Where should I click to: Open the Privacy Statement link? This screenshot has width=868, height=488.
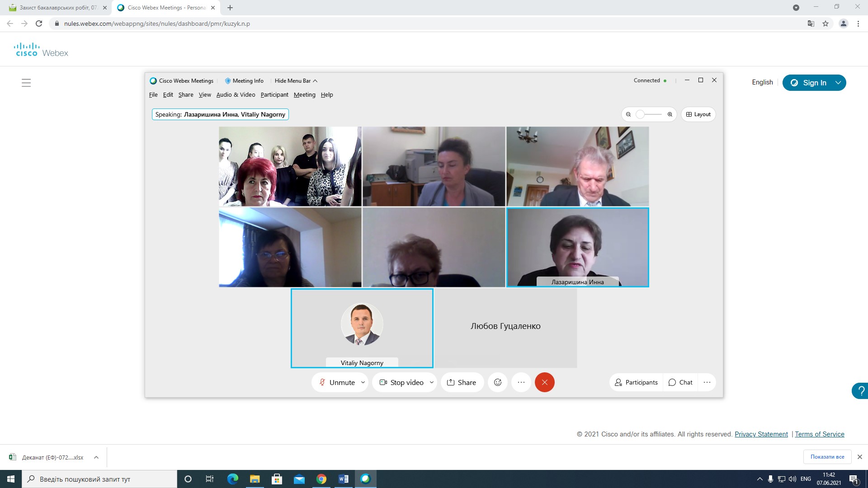click(761, 434)
